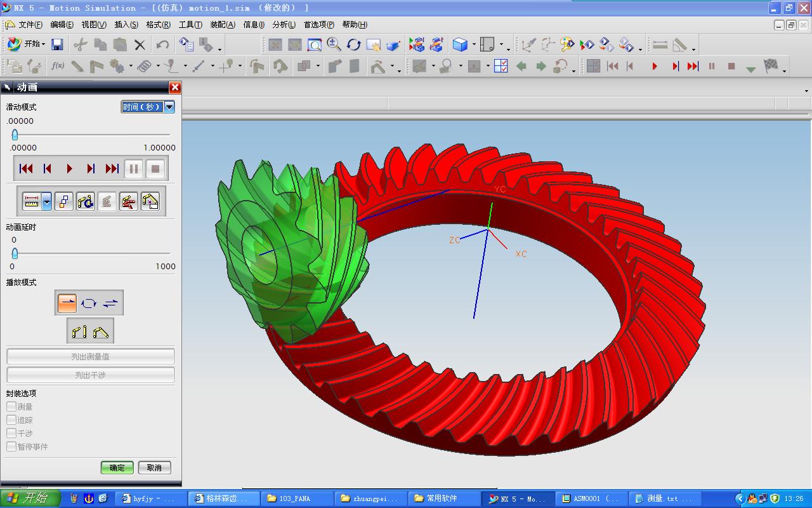812x508 pixels.
Task: Open the 开始 start dropdown
Action: coord(26,44)
